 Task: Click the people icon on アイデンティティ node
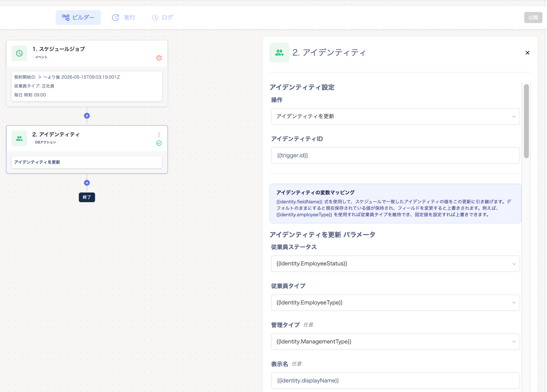point(19,139)
